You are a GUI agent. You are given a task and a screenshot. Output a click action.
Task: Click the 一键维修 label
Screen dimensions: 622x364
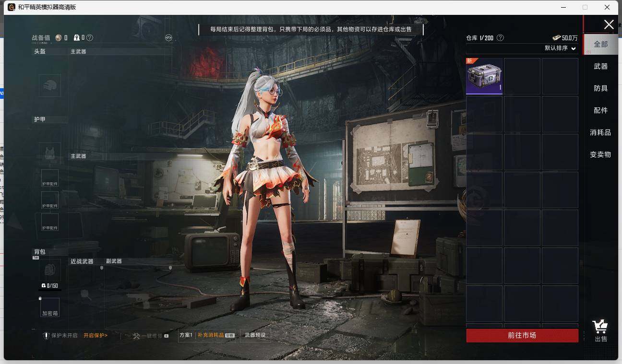coord(152,336)
